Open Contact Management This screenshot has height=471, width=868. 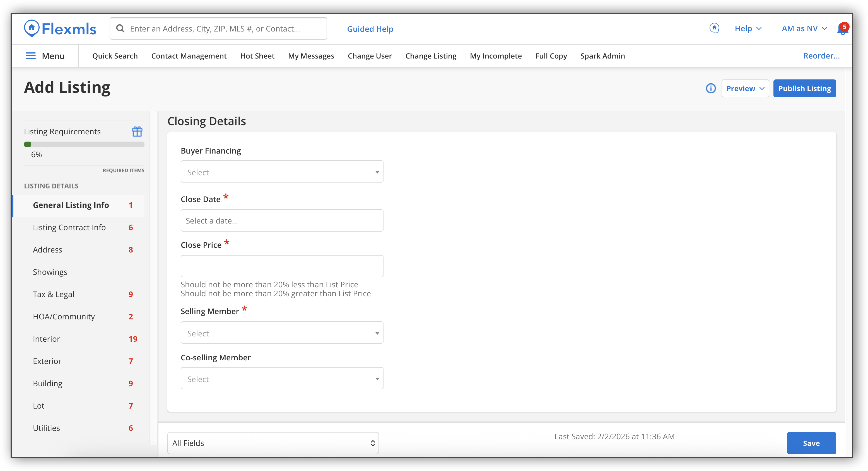point(189,56)
